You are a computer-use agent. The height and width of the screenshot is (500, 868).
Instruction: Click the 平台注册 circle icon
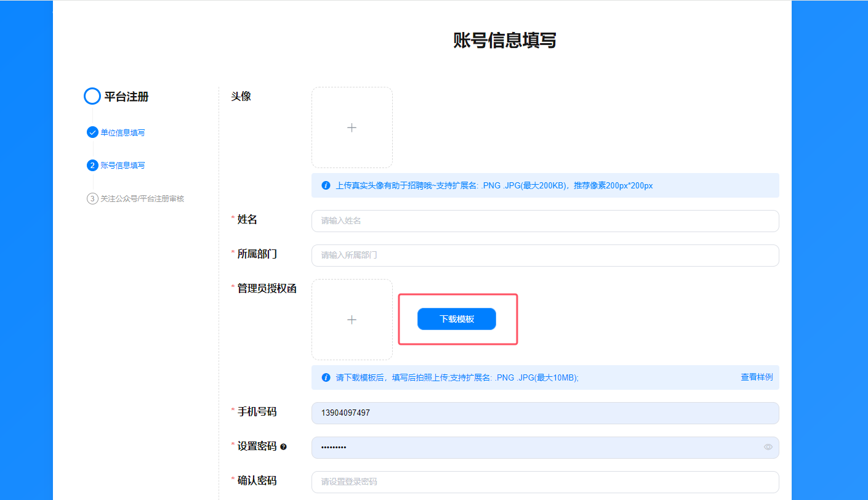point(92,96)
